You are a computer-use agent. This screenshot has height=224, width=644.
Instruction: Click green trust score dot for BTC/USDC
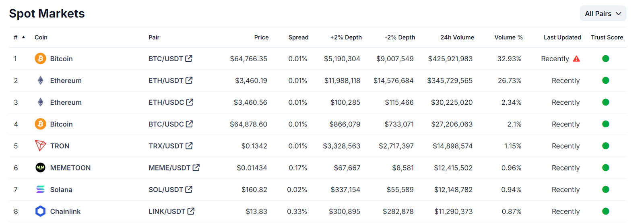point(605,124)
